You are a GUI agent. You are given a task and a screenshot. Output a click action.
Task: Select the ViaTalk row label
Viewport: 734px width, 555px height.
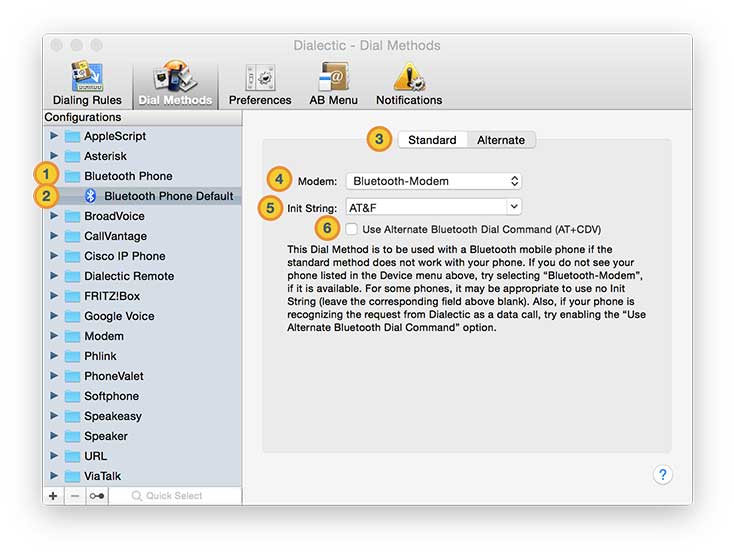[x=103, y=476]
